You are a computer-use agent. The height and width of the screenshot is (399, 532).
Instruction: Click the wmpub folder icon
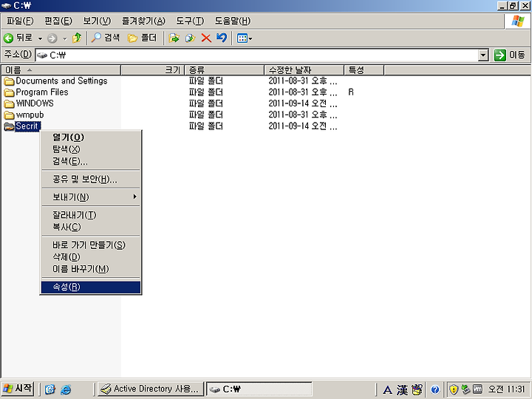9,115
